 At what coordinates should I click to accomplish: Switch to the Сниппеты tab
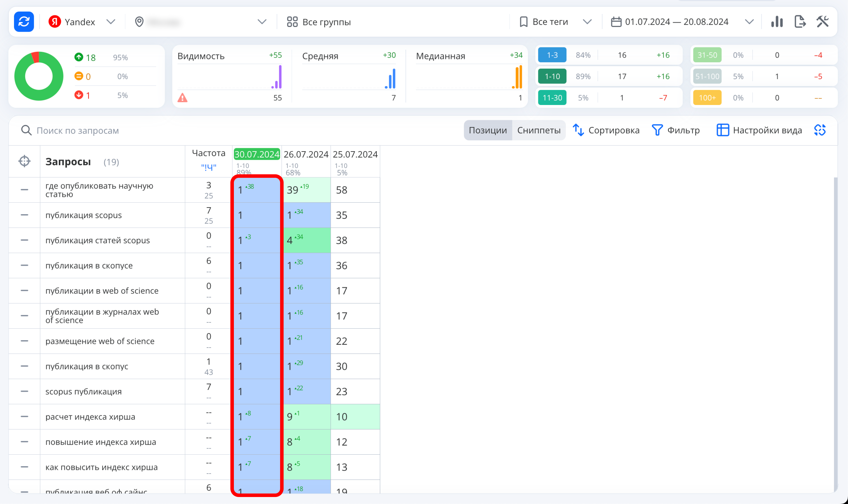pos(538,130)
